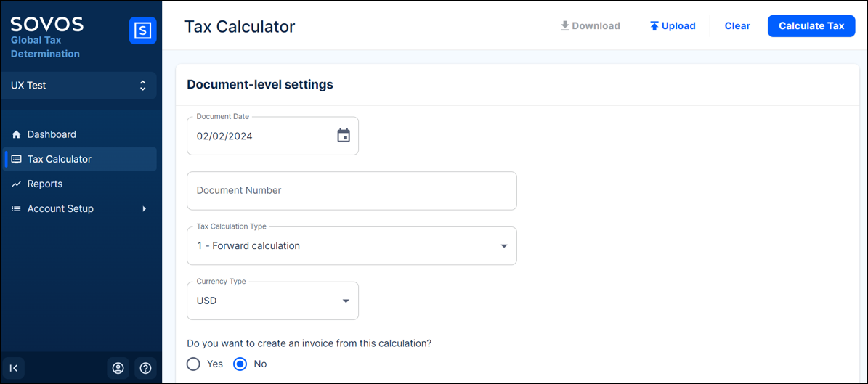Click the Clear button
Image resolution: width=868 pixels, height=384 pixels.
[x=737, y=26]
